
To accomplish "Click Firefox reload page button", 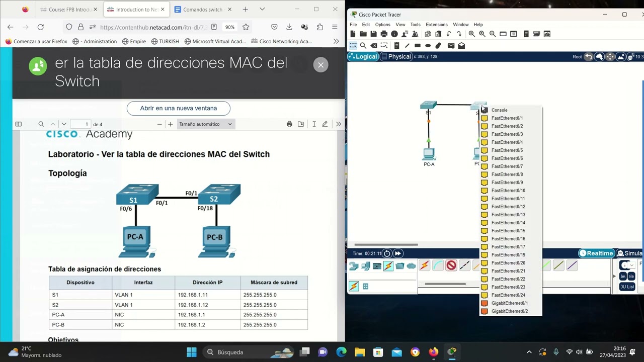I will (x=41, y=27).
